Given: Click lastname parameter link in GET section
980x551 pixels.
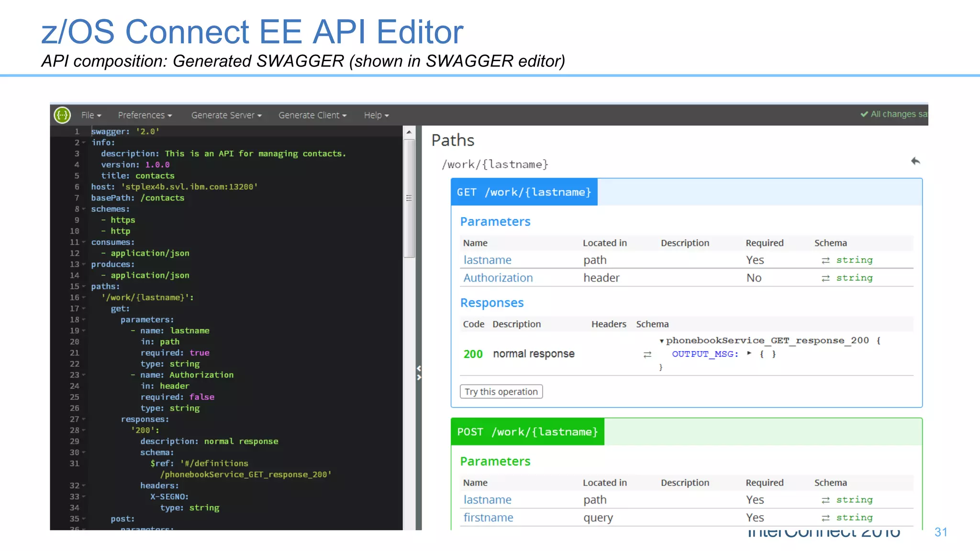Looking at the screenshot, I should pyautogui.click(x=487, y=260).
